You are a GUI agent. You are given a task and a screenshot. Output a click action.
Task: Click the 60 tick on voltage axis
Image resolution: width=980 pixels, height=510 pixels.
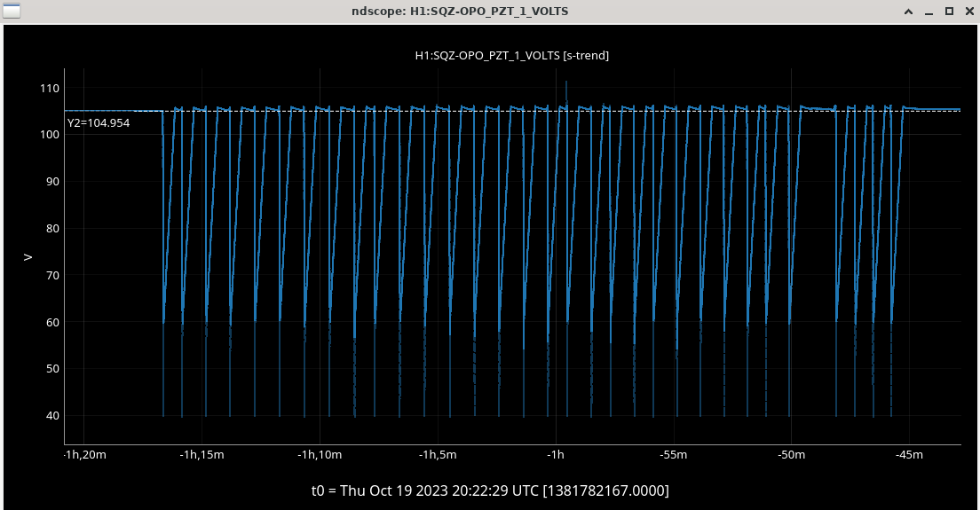coord(51,322)
